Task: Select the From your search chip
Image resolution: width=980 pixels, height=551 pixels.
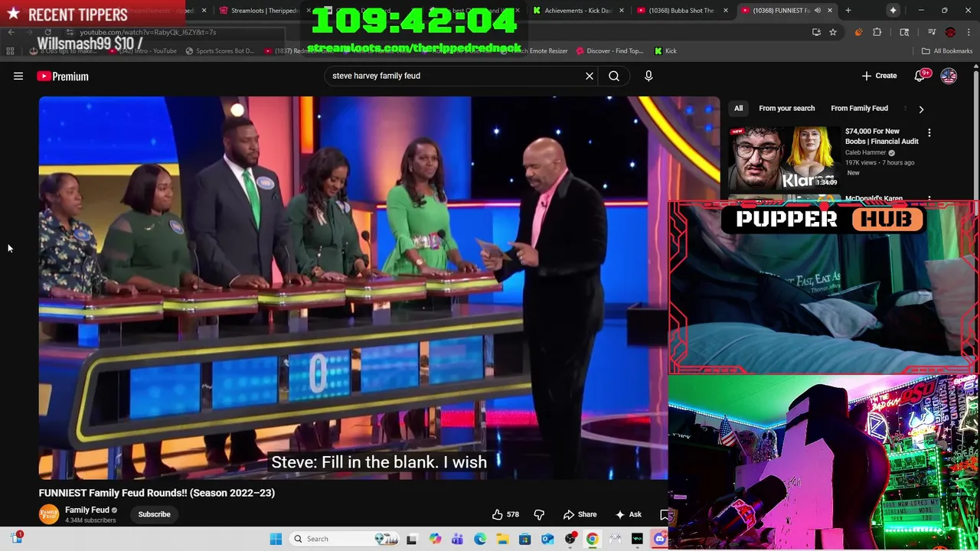Action: click(x=786, y=108)
